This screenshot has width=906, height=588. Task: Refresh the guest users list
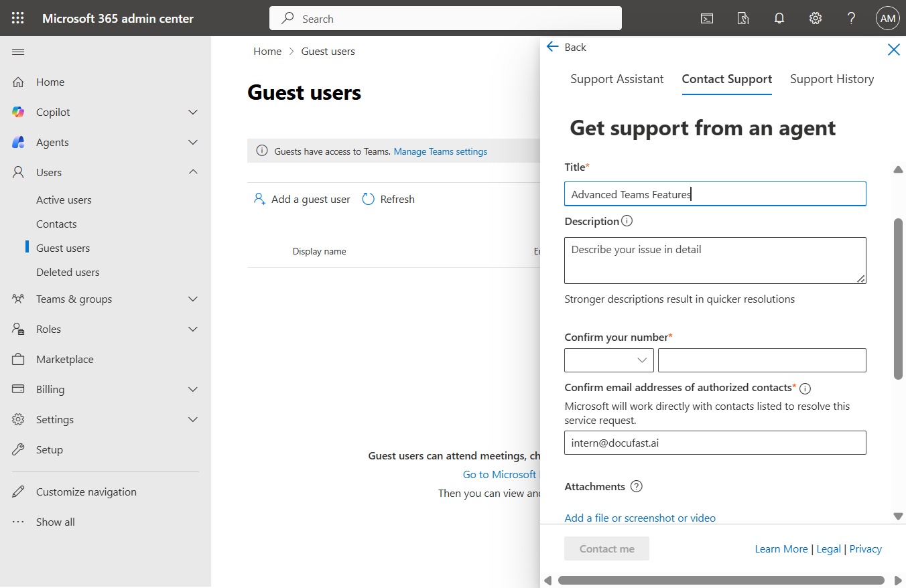388,199
